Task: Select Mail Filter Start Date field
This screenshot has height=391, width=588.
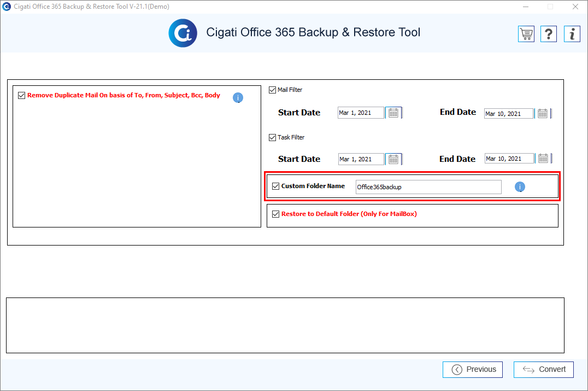Action: pyautogui.click(x=361, y=113)
